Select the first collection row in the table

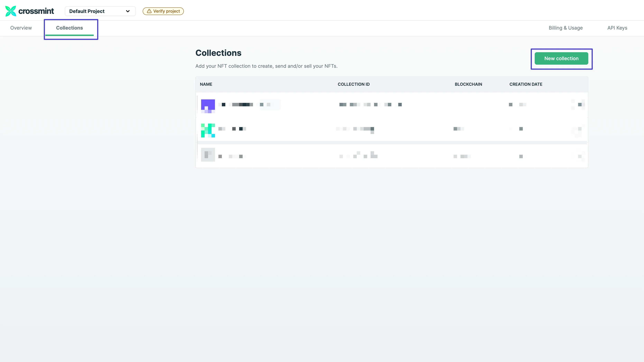(350, 105)
